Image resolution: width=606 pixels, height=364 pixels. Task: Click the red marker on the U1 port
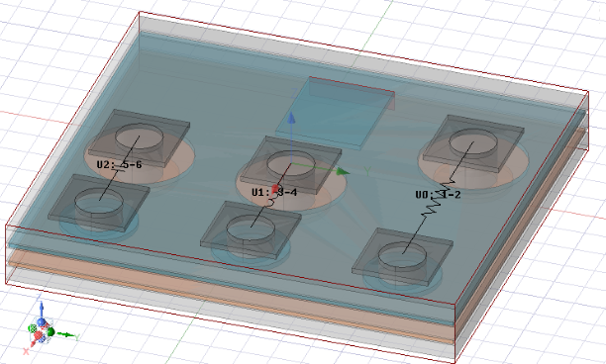pyautogui.click(x=275, y=189)
